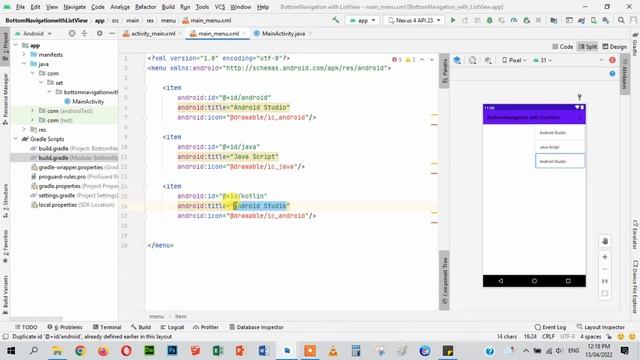Expand the manifests folder
Screen dimensions: 640x360
click(x=24, y=54)
